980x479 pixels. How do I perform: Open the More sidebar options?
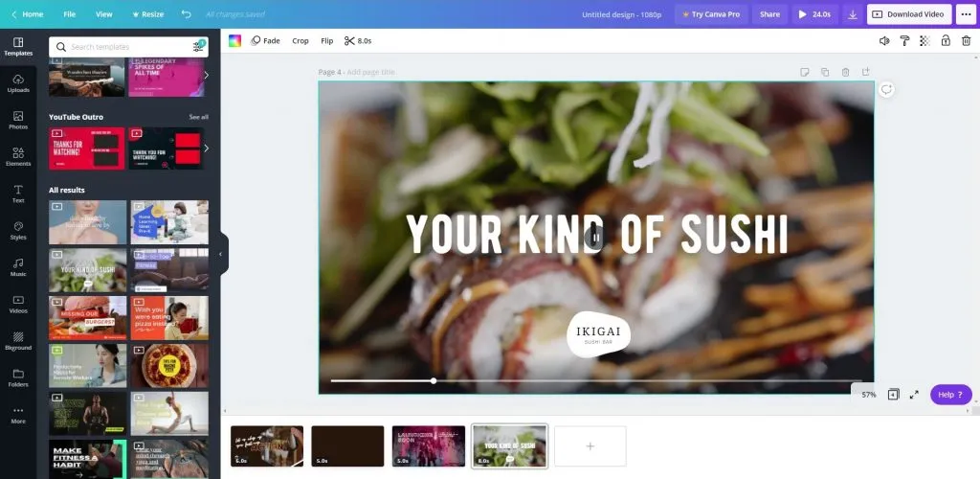coord(18,415)
